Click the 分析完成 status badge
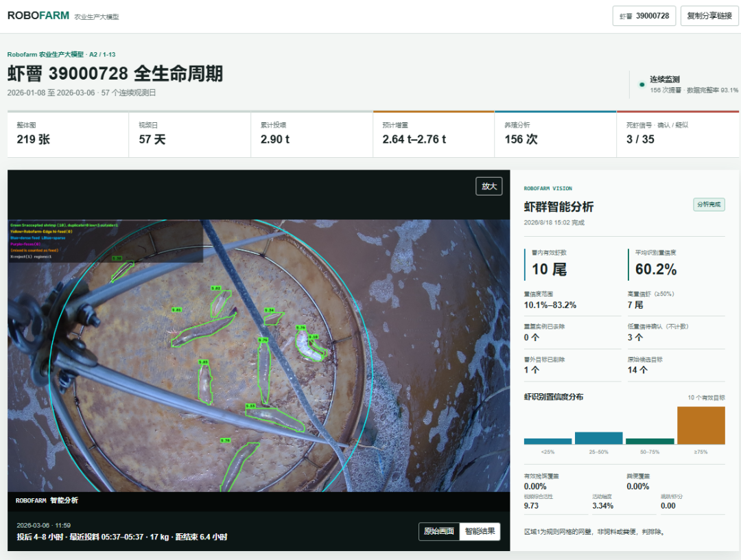 (709, 205)
